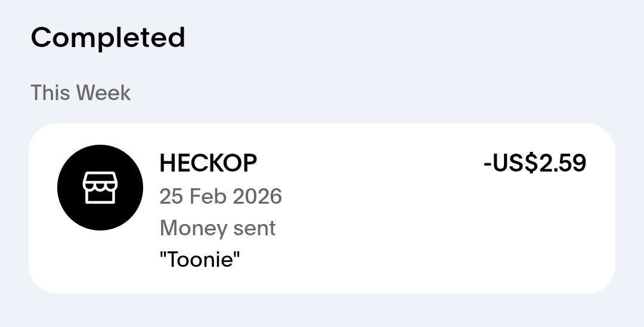
Task: Open merchant details via the shop icon
Action: click(x=100, y=188)
